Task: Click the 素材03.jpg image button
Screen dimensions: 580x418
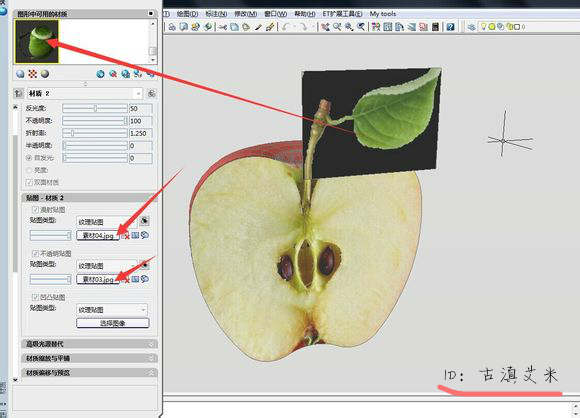Action: pyautogui.click(x=98, y=279)
